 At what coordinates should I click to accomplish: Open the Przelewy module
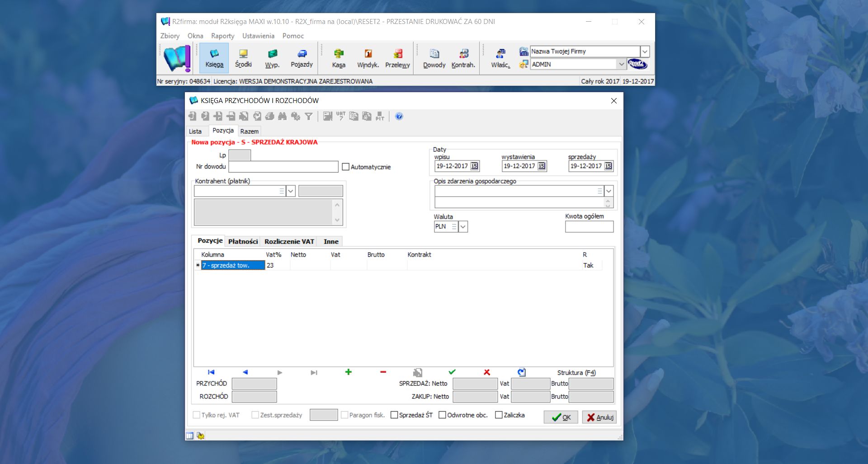tap(397, 58)
